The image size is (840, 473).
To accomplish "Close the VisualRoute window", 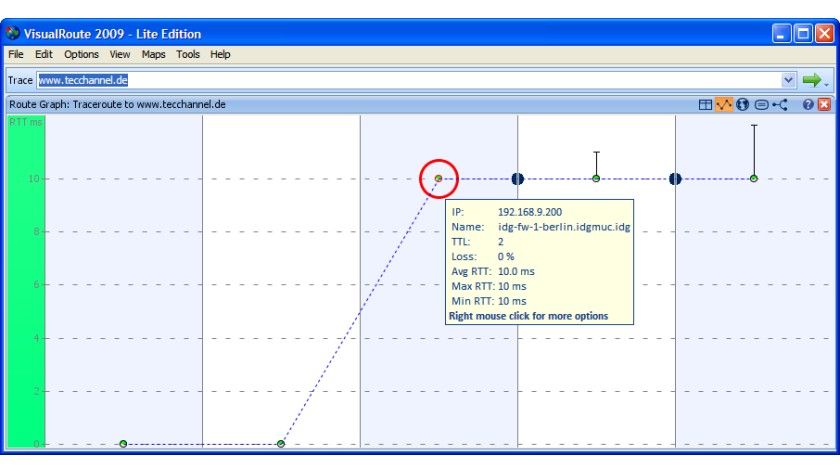I will [824, 34].
